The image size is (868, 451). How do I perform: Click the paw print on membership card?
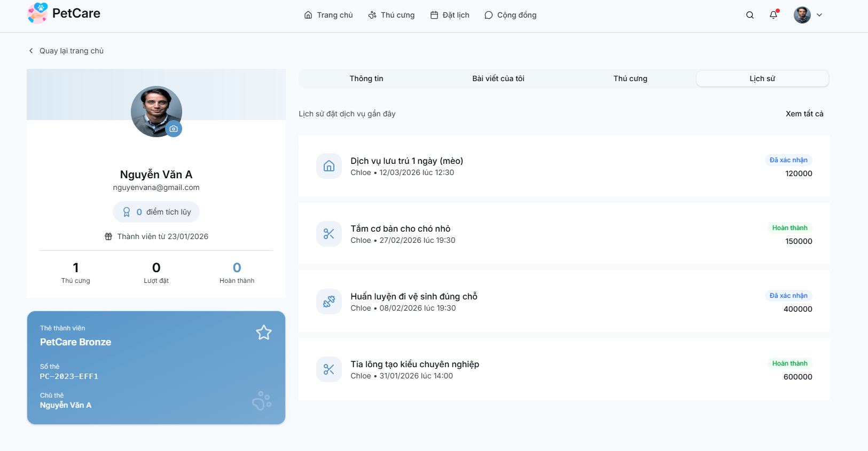tap(262, 401)
